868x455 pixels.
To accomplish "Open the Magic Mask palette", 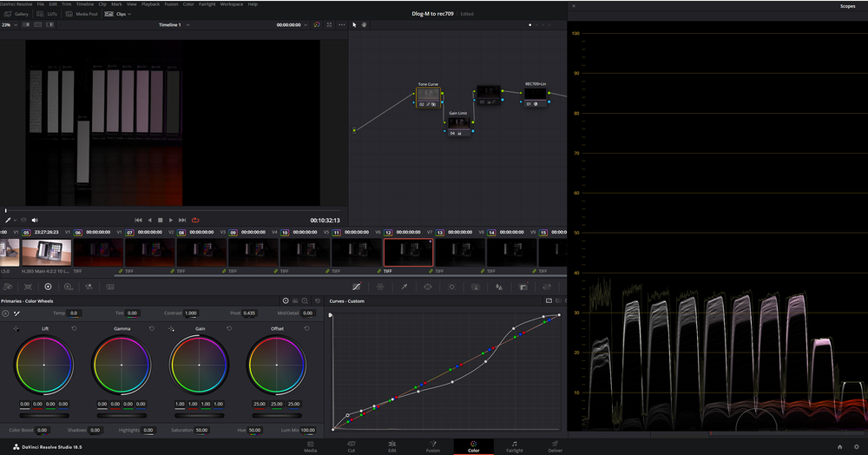I will (x=476, y=287).
